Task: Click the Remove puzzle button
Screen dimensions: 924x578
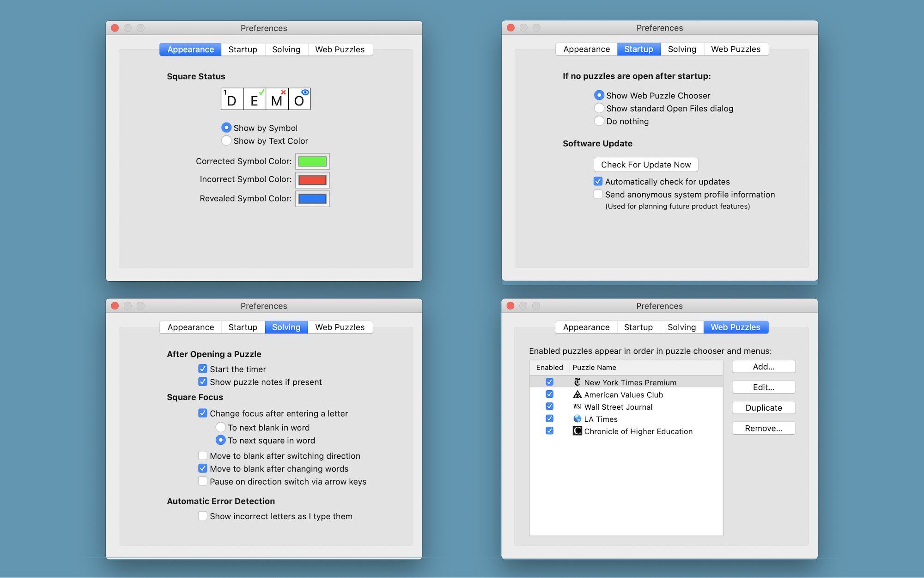Action: click(763, 429)
